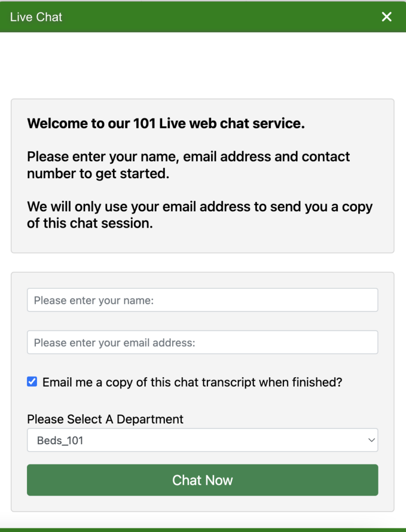This screenshot has height=532, width=406.
Task: Toggle 'Email me a copy of this chat transcript'
Action: point(32,381)
